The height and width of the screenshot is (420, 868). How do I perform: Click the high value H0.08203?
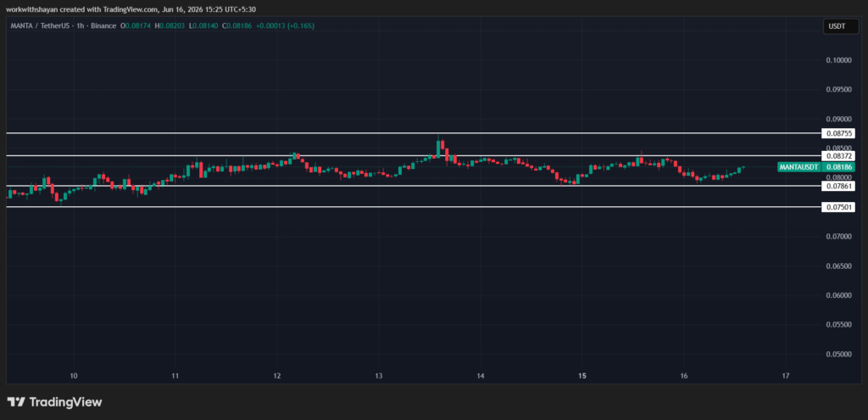click(170, 25)
